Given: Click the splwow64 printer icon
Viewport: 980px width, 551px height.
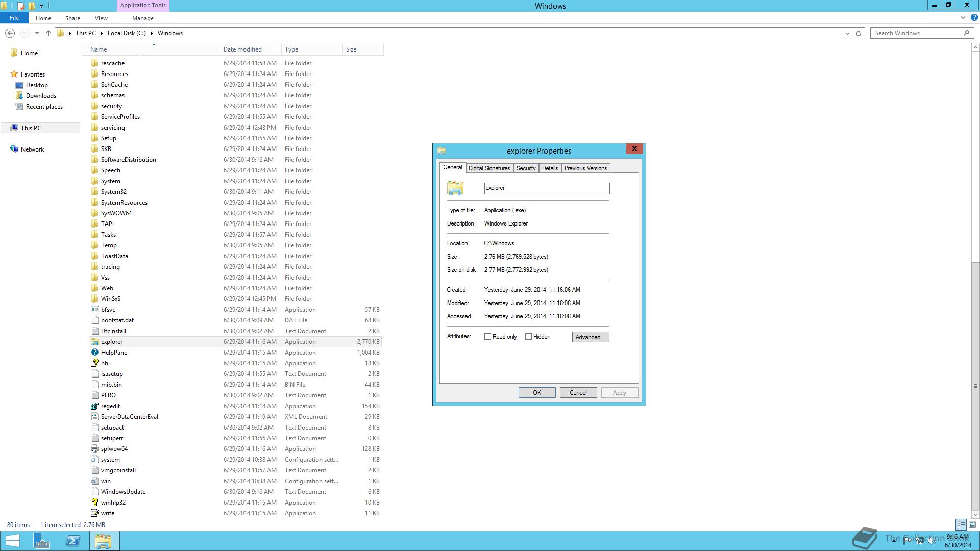Looking at the screenshot, I should pos(94,449).
